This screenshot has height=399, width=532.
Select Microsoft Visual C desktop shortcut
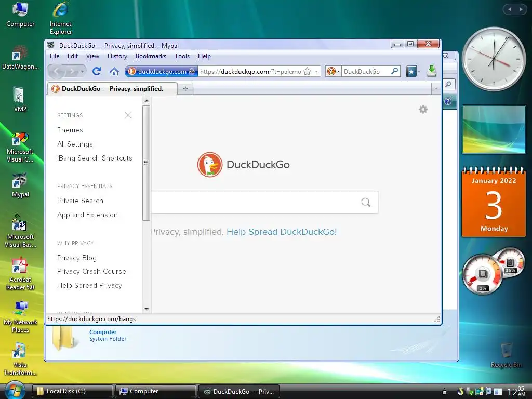pyautogui.click(x=20, y=147)
